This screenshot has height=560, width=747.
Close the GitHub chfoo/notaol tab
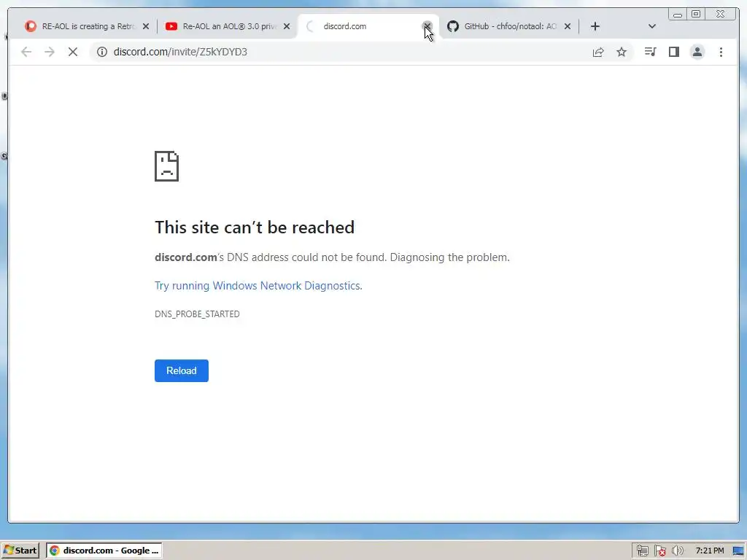[x=568, y=26]
